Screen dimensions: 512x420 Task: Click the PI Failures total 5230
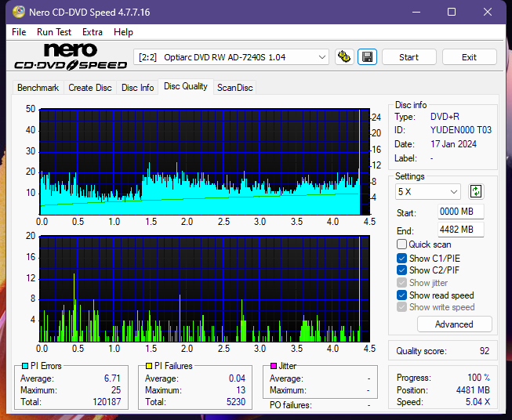click(x=236, y=402)
